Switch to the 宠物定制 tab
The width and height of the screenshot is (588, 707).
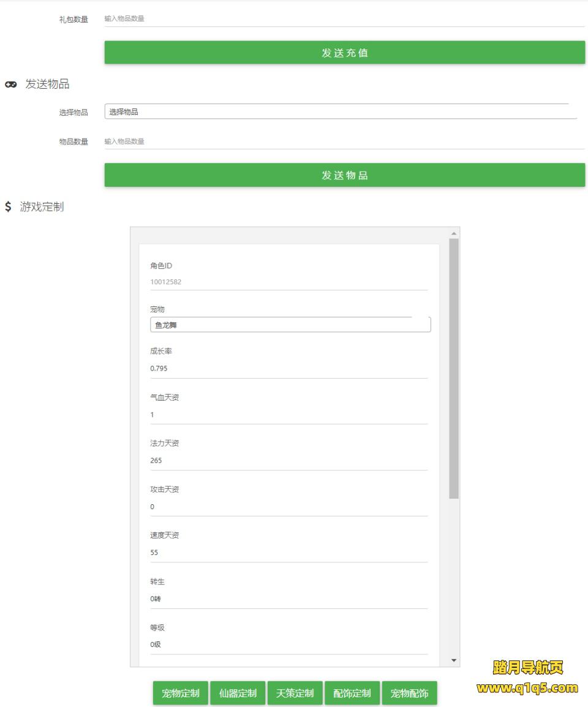181,694
